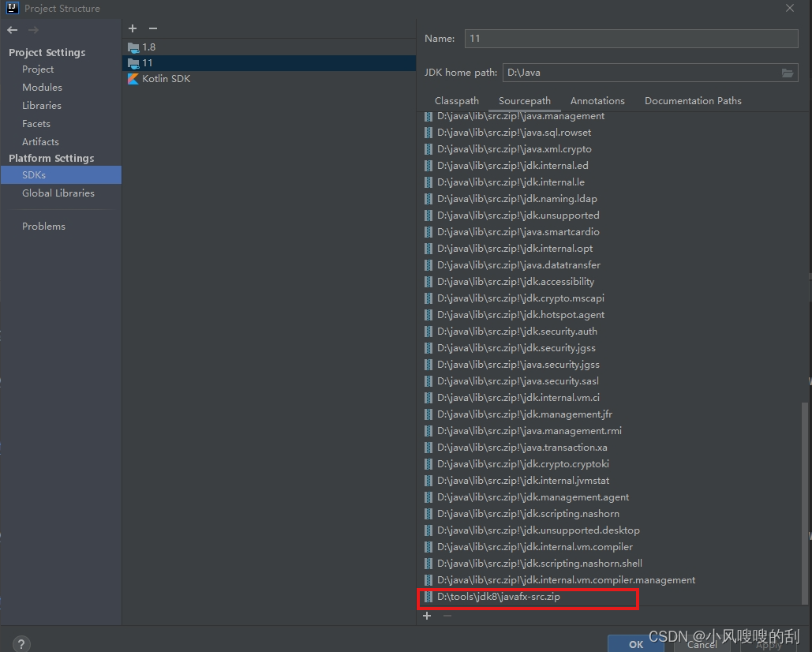Switch to the Classpath tab

(x=457, y=101)
